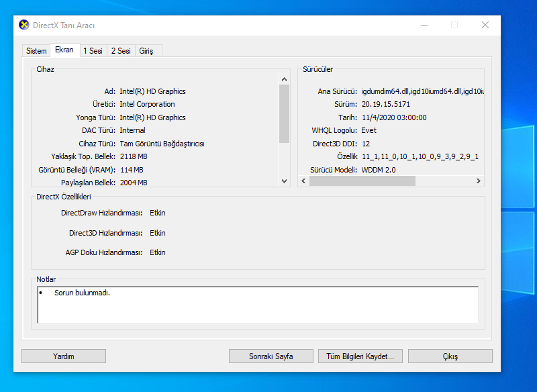Switch to the Sistem tab
The height and width of the screenshot is (392, 537).
(x=36, y=51)
